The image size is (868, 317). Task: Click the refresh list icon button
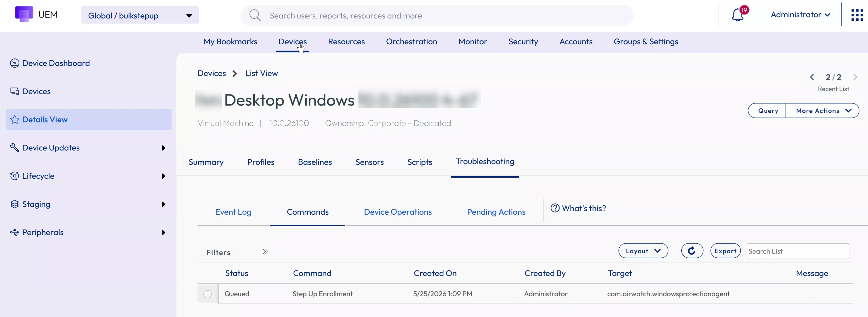[692, 251]
